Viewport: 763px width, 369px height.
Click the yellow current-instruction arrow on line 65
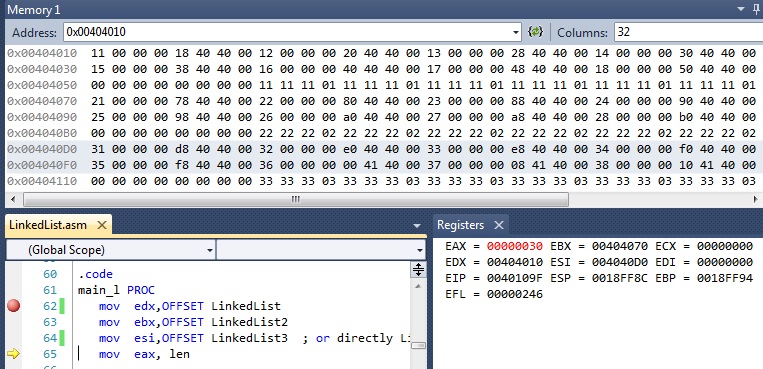click(x=14, y=354)
